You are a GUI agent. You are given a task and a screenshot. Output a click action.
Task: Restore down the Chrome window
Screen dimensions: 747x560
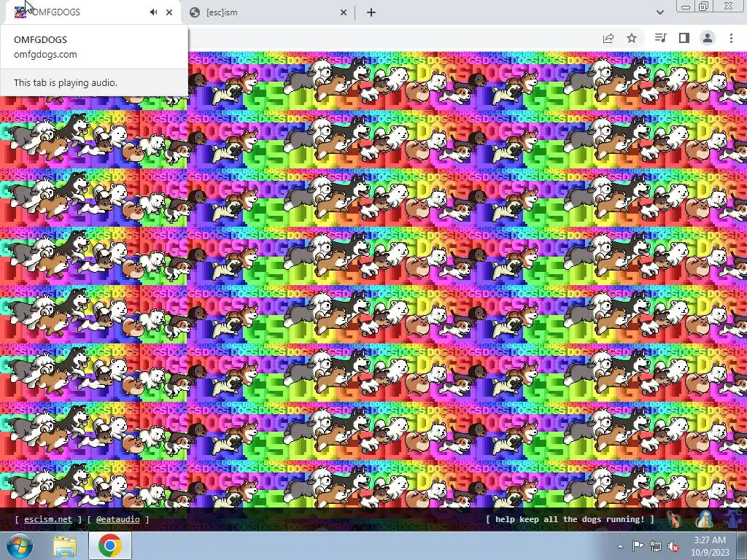tap(704, 7)
